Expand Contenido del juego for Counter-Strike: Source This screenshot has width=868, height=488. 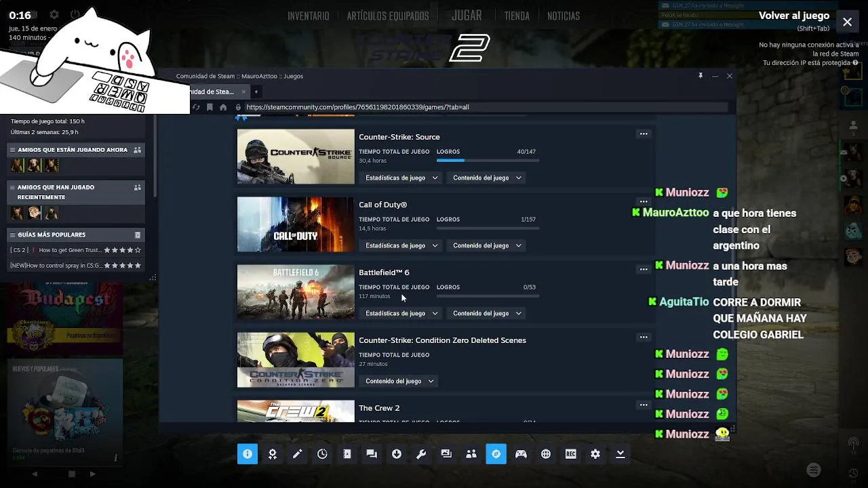487,178
